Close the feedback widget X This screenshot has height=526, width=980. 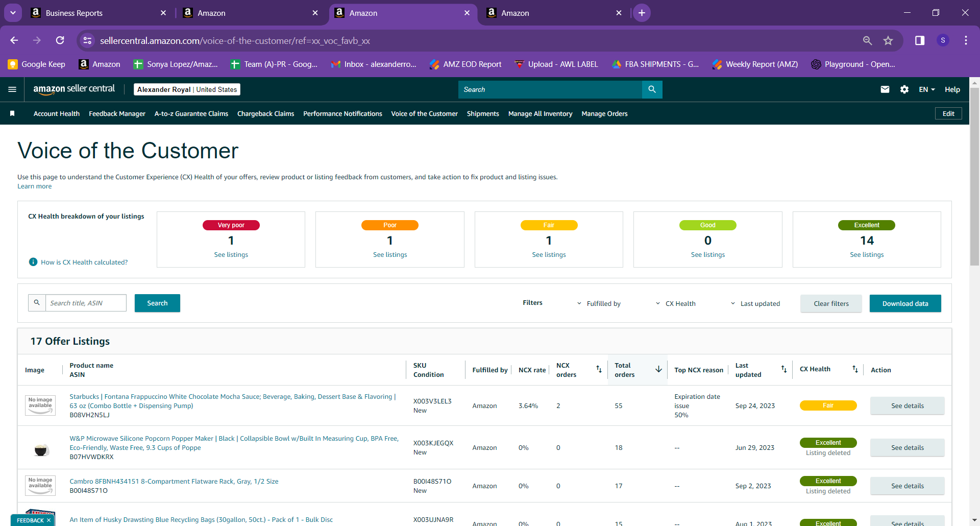[48, 520]
